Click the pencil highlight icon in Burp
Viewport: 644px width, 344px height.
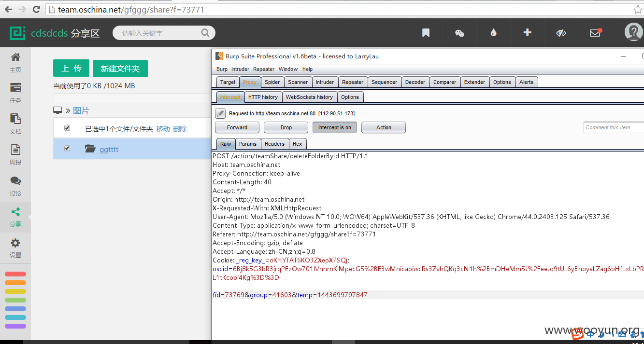220,113
